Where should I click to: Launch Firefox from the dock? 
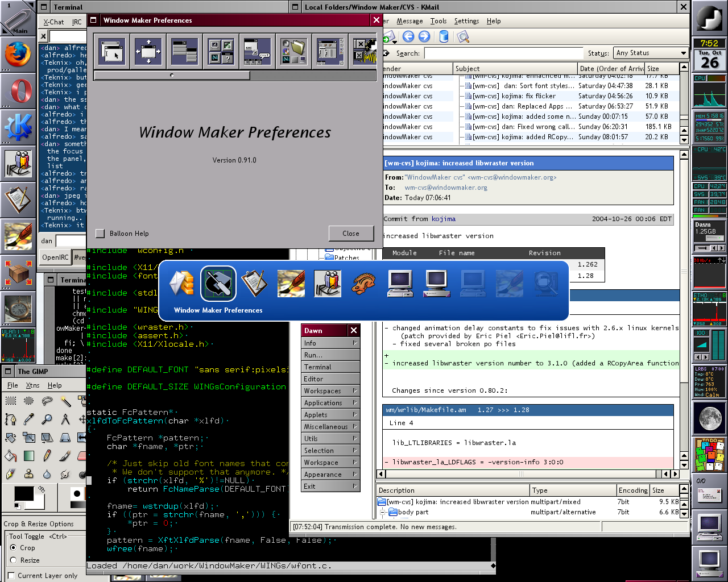tap(18, 55)
